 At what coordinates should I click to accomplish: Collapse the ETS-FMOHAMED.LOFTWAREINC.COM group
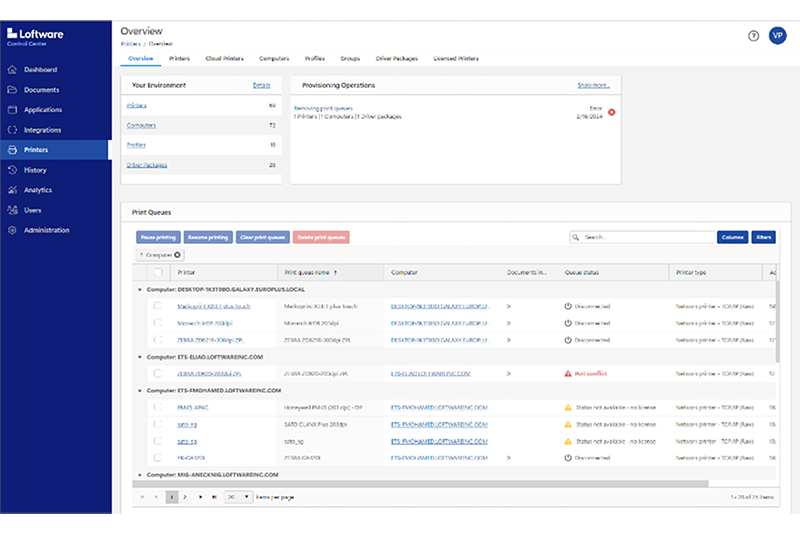point(140,391)
